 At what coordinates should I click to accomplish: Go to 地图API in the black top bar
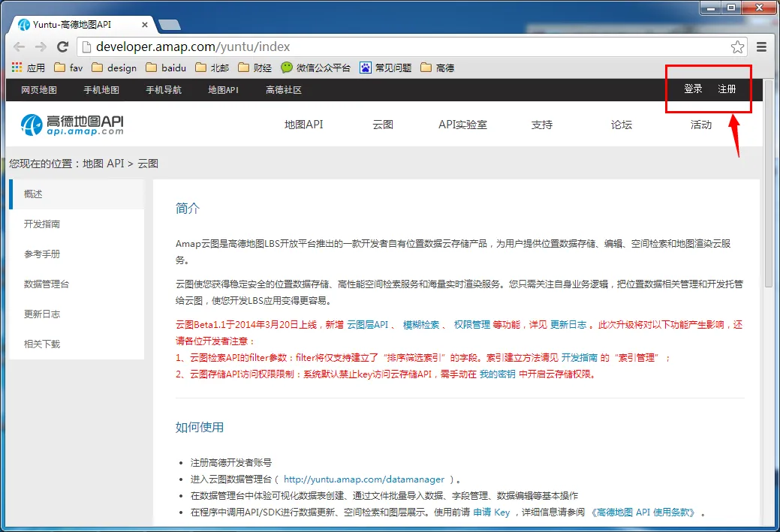(224, 90)
